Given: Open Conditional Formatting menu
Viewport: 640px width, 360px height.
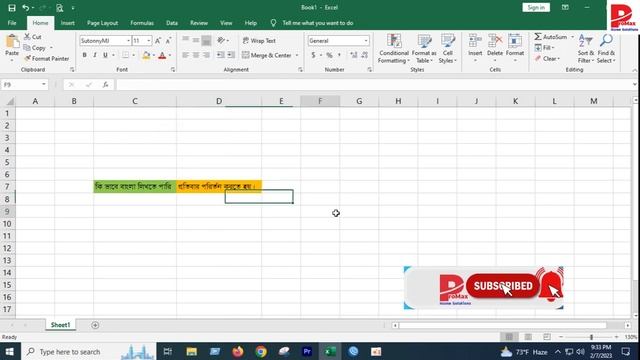Looking at the screenshot, I should (x=394, y=49).
